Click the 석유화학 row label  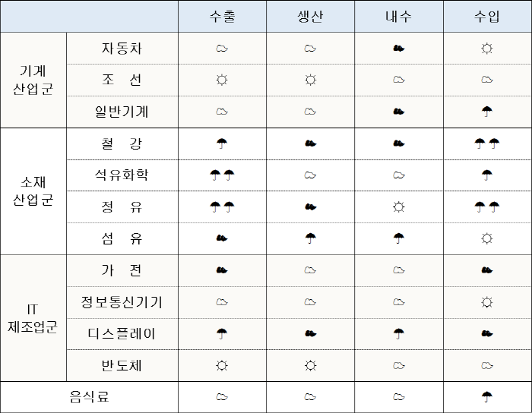point(122,175)
